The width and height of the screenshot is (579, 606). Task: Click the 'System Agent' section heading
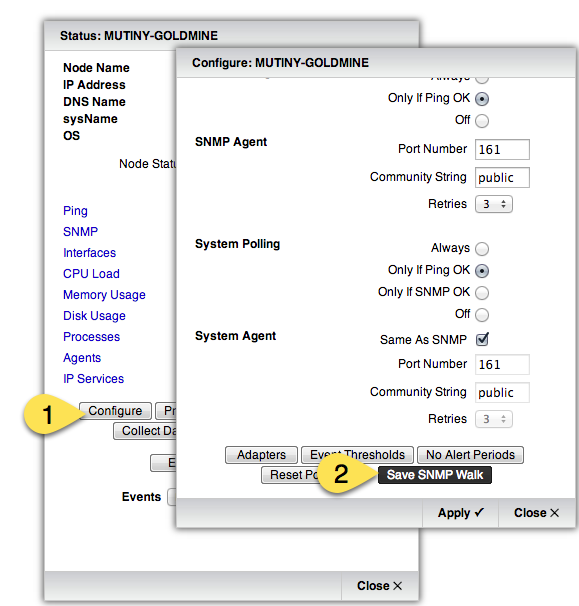[235, 336]
